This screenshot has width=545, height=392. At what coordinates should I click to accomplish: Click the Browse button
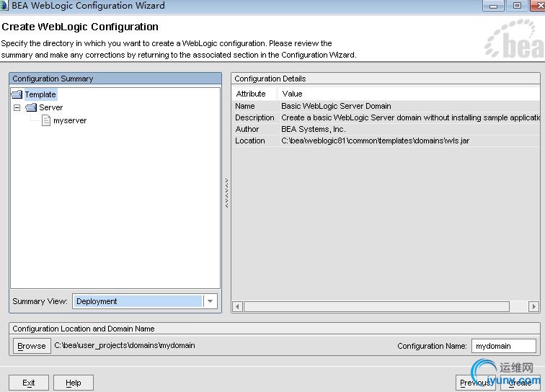tap(32, 346)
